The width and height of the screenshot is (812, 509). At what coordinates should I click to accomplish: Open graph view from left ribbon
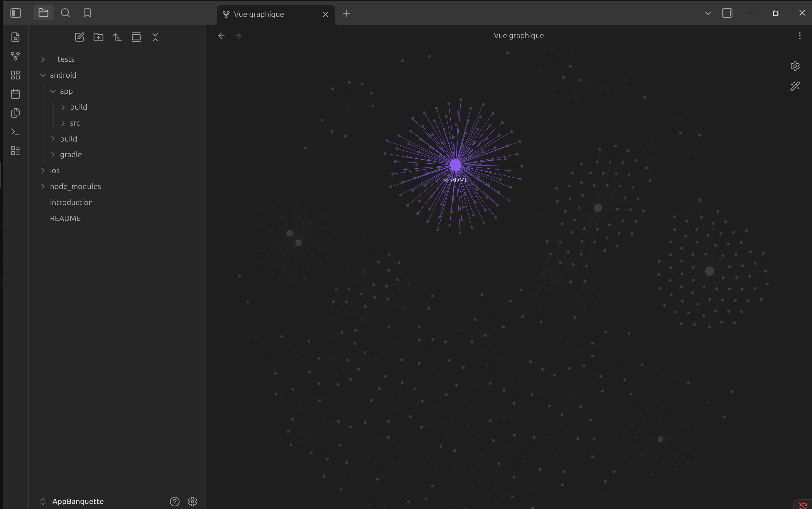click(15, 56)
